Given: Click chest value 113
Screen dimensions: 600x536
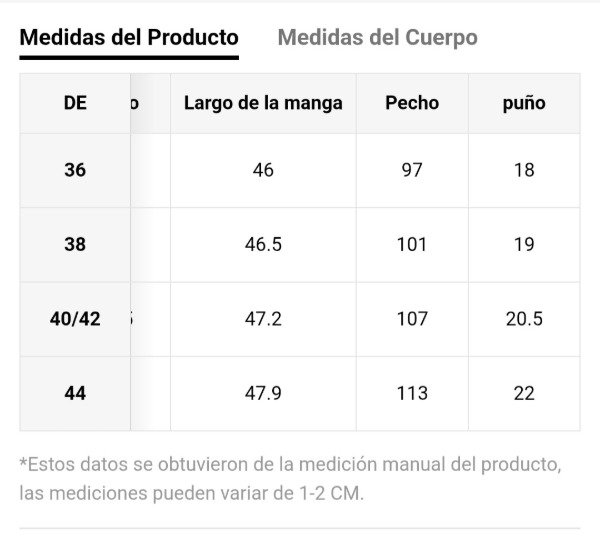Looking at the screenshot, I should pyautogui.click(x=412, y=393).
